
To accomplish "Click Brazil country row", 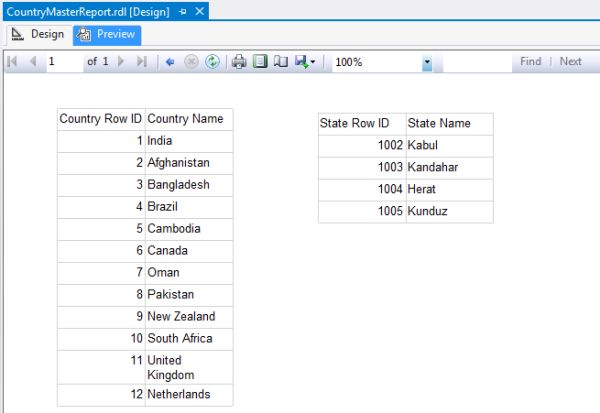I will tap(145, 207).
